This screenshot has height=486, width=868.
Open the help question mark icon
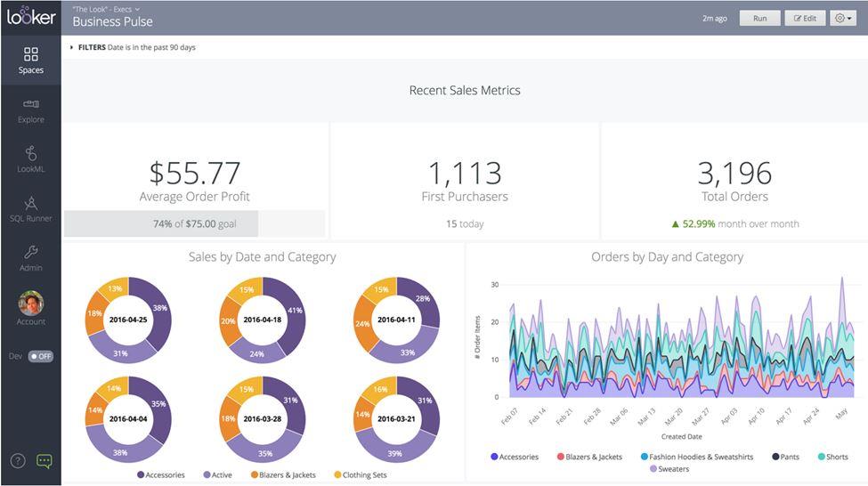(x=18, y=460)
